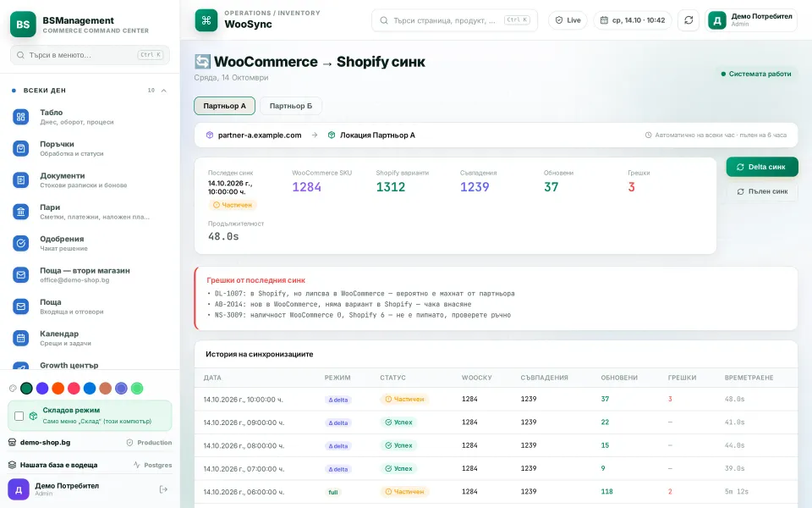Select the light green theme swatch
Viewport: 812px width, 508px height.
[x=137, y=389]
